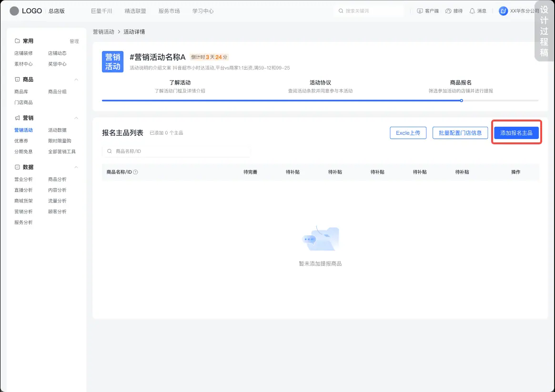Select the 了解活动 step
Image resolution: width=555 pixels, height=392 pixels.
(x=180, y=82)
